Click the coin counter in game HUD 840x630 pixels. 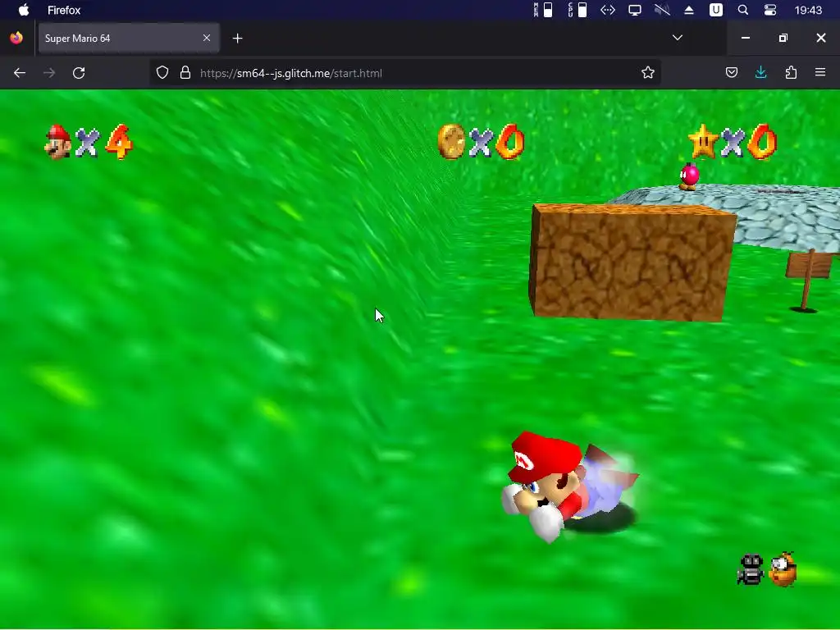[481, 141]
